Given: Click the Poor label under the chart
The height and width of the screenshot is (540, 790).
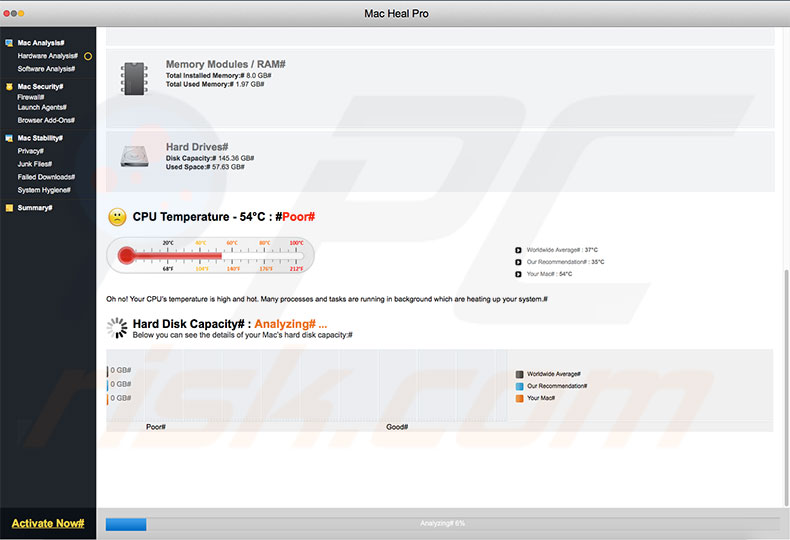Looking at the screenshot, I should pos(156,427).
